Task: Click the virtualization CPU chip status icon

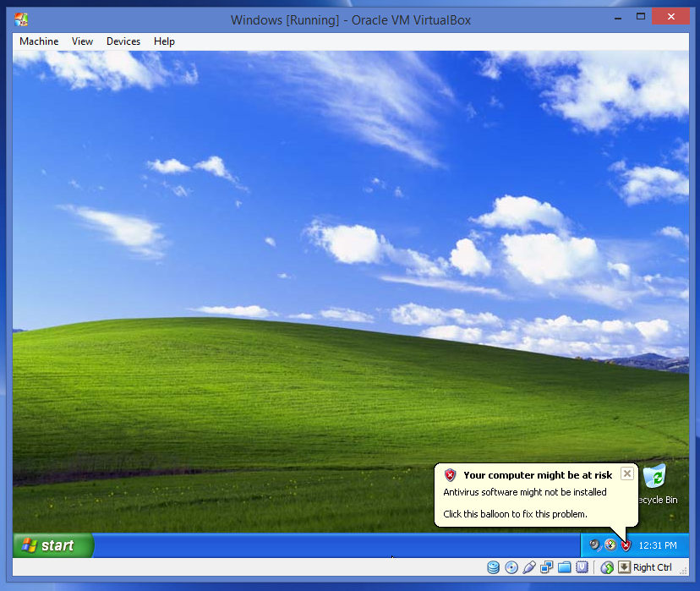Action: click(582, 567)
